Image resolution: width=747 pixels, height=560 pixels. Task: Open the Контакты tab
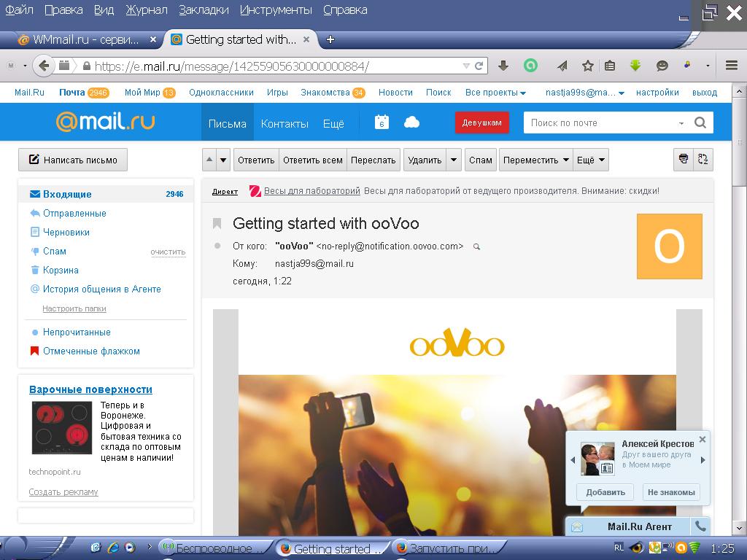click(x=285, y=122)
